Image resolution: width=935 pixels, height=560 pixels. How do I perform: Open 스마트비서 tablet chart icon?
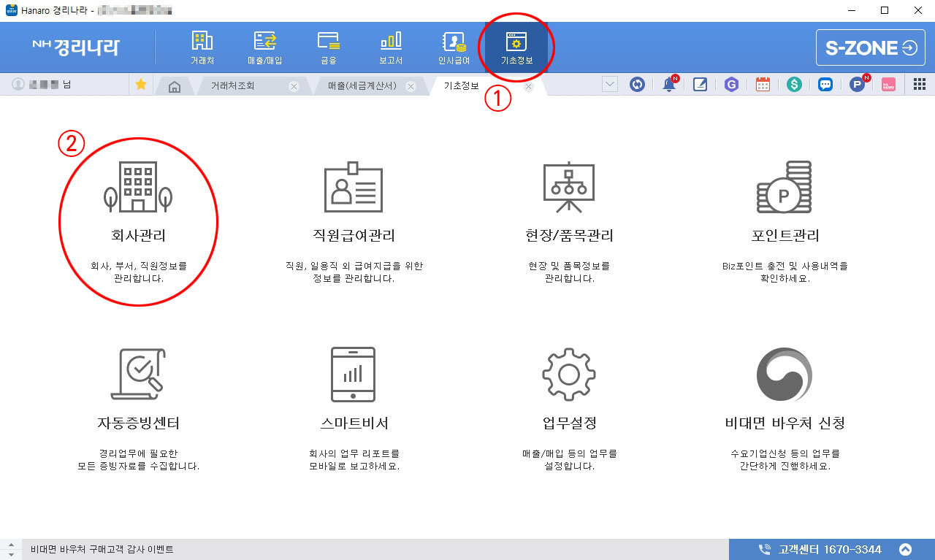[x=354, y=374]
